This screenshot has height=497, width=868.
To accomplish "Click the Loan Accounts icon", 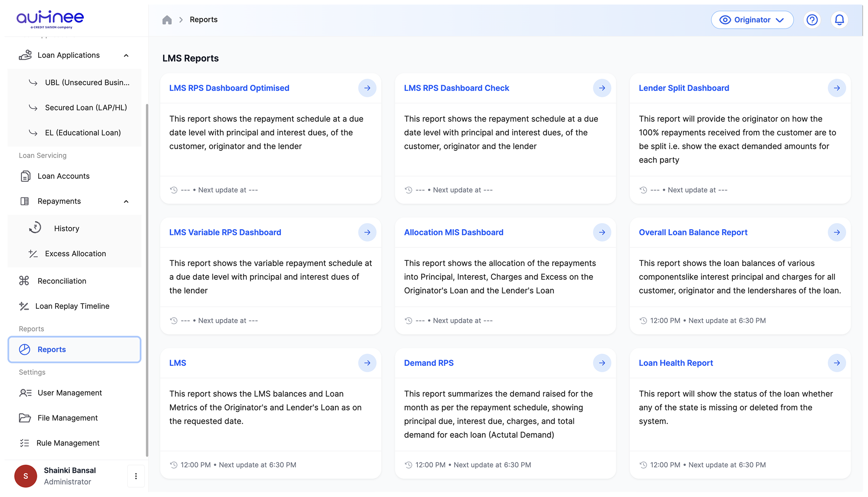I will (x=25, y=176).
